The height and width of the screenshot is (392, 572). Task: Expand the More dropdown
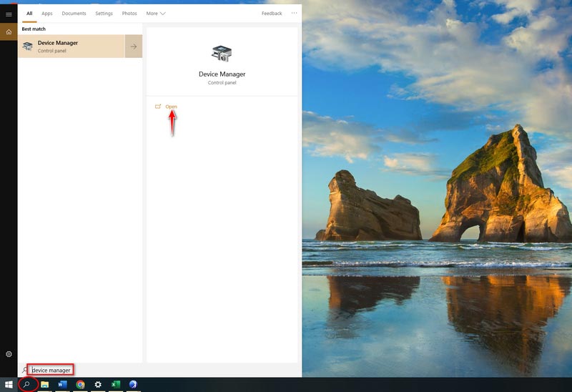coord(156,14)
